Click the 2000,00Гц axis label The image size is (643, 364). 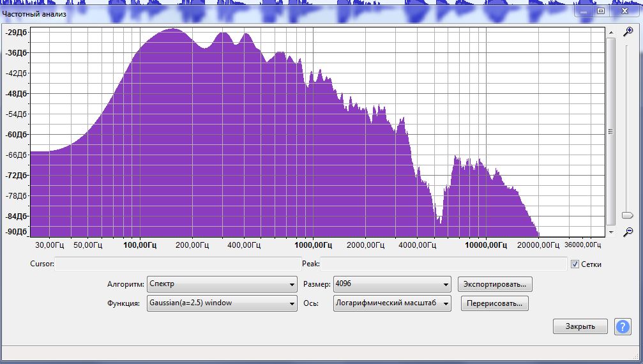tap(365, 245)
